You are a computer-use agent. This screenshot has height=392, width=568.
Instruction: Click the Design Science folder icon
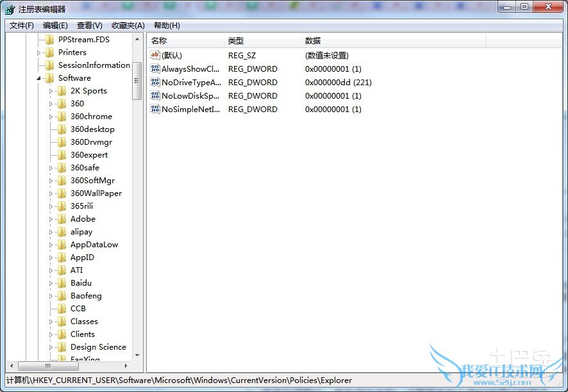[62, 347]
